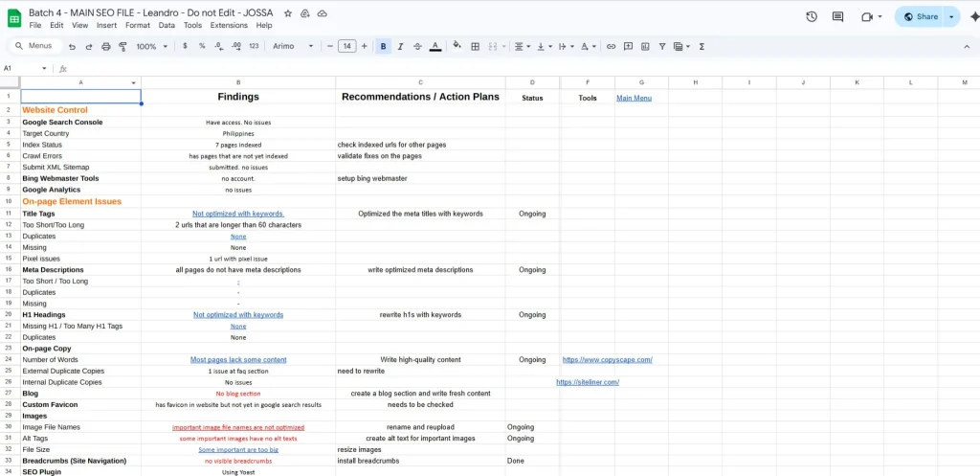Screen dimensions: 980x476
Task: Search Menus box
Action: (x=37, y=46)
